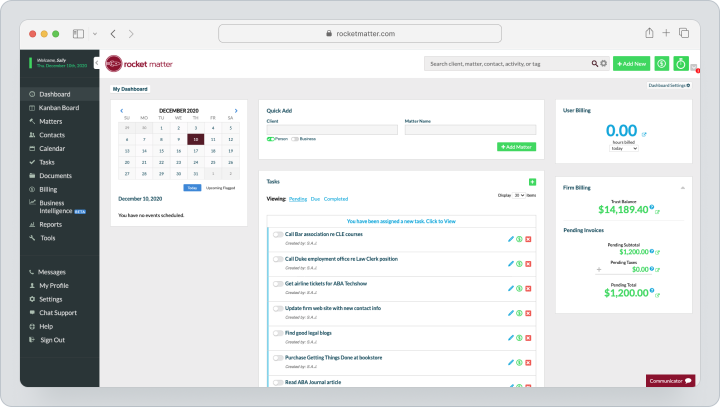Click the pencil edit icon for Call Bar association task
This screenshot has width=720, height=407.
point(511,239)
